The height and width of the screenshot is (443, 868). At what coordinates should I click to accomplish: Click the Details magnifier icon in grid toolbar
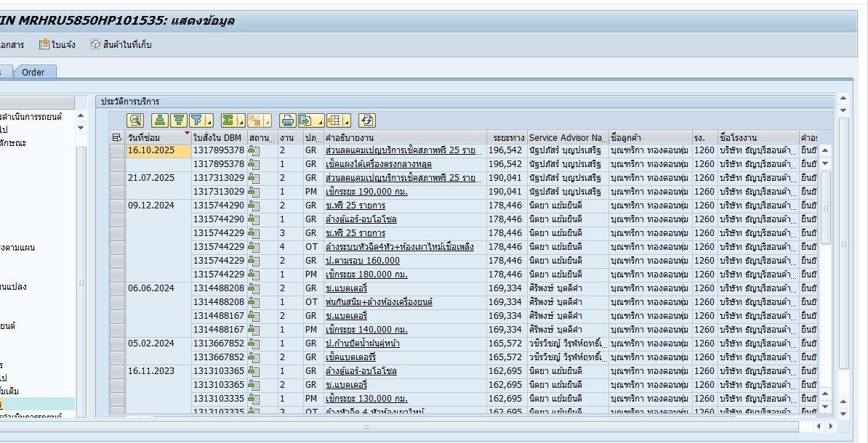point(135,120)
